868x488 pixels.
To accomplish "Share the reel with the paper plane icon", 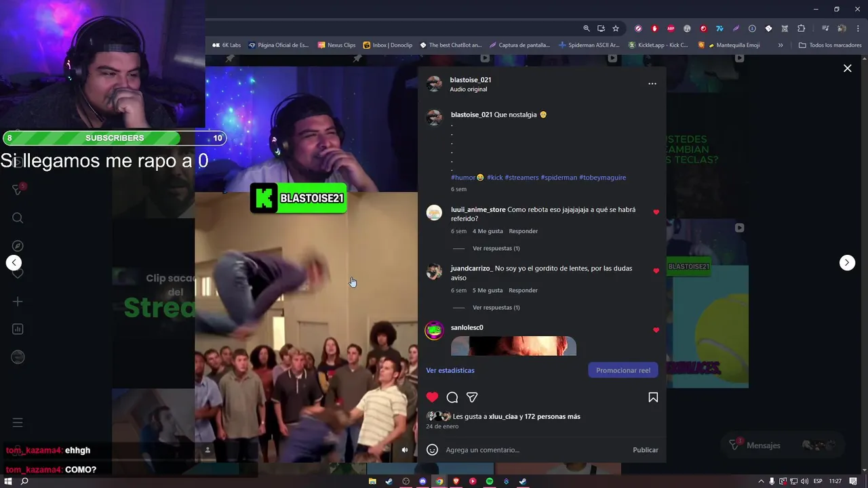I will [x=472, y=397].
